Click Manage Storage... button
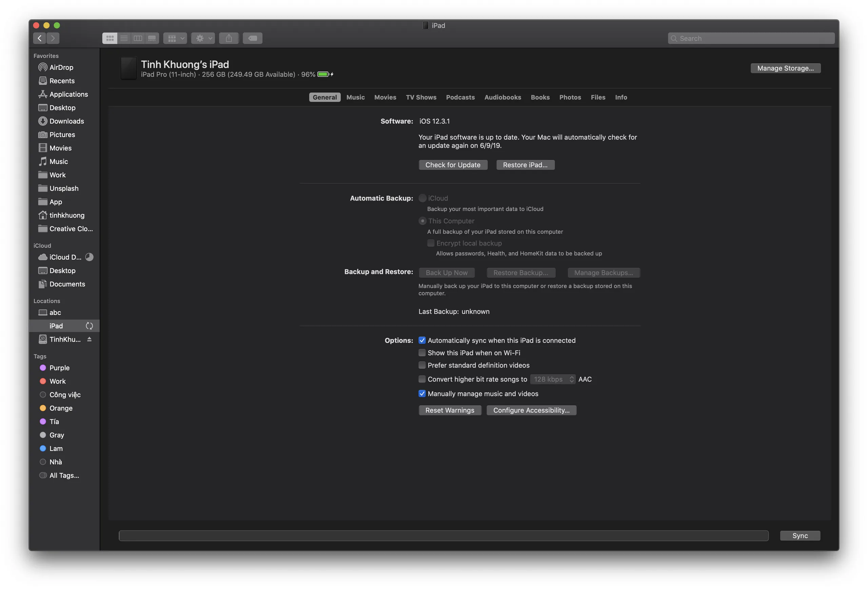 [786, 68]
